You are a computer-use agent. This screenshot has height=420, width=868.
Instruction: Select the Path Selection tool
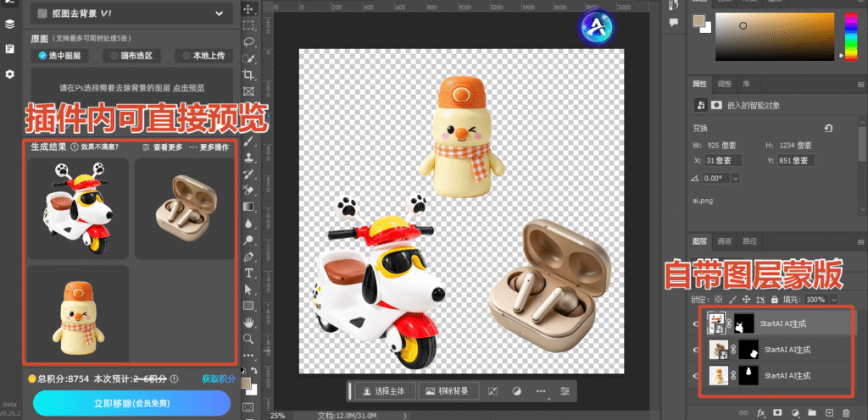click(248, 290)
